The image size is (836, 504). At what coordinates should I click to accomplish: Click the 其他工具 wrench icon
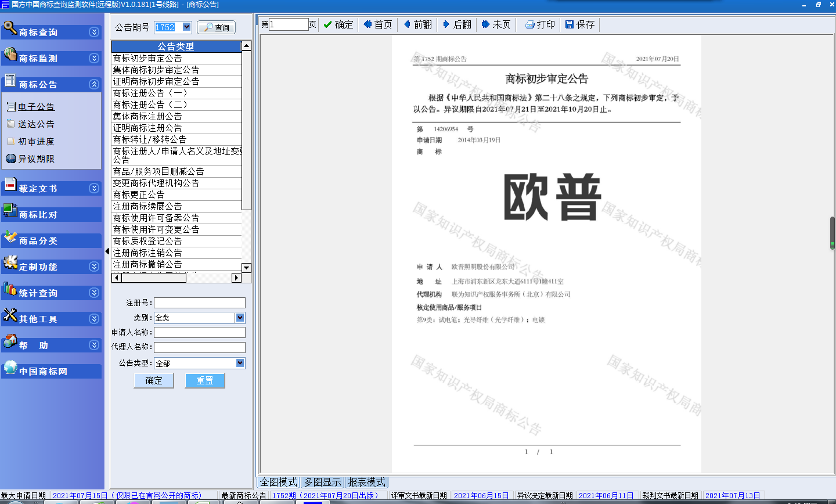[10, 315]
